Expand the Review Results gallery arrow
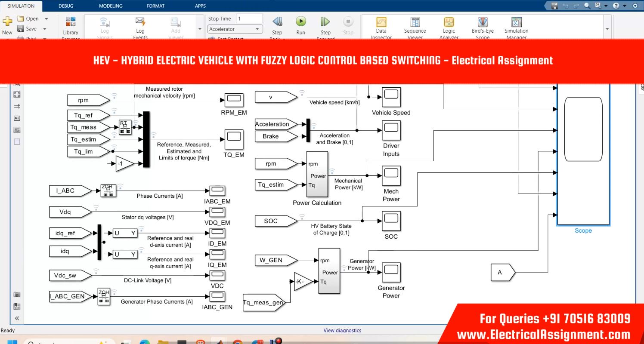Viewport: 644px width, 344px height. tap(607, 29)
